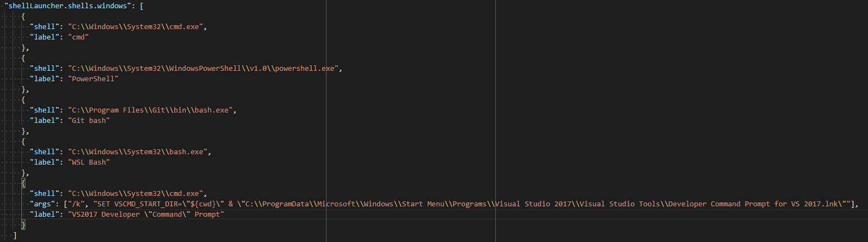This screenshot has height=242, width=868.
Task: Select the "VS2017 Developer Command Prompt" label value
Action: [x=146, y=214]
